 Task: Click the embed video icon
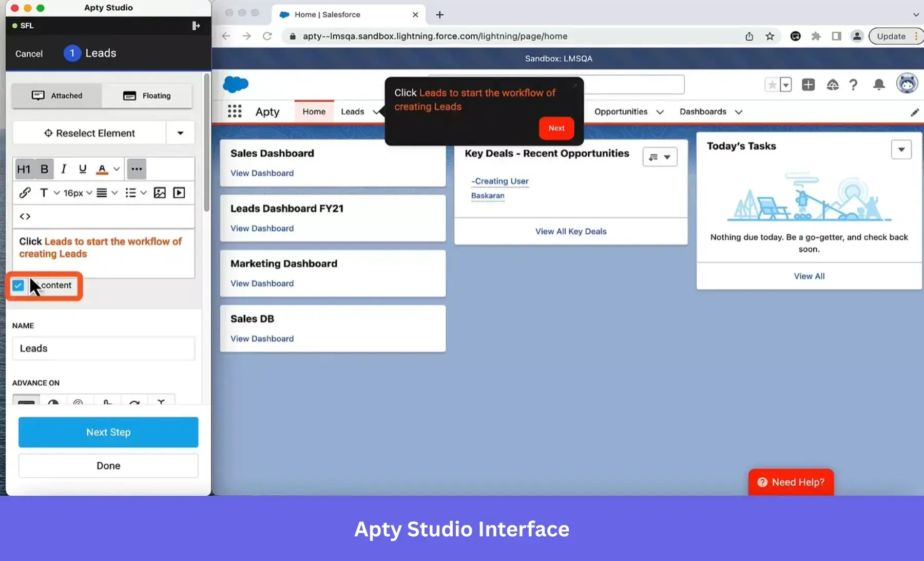click(179, 193)
